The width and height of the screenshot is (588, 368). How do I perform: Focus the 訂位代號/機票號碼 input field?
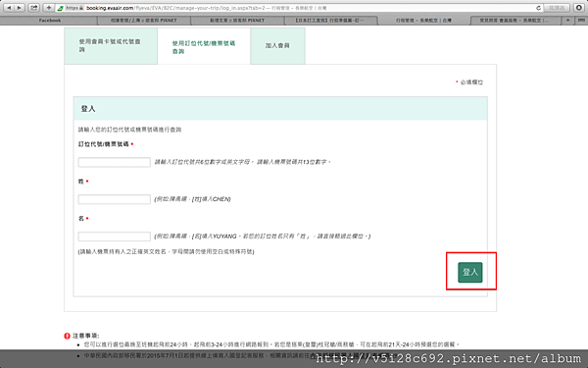114,162
